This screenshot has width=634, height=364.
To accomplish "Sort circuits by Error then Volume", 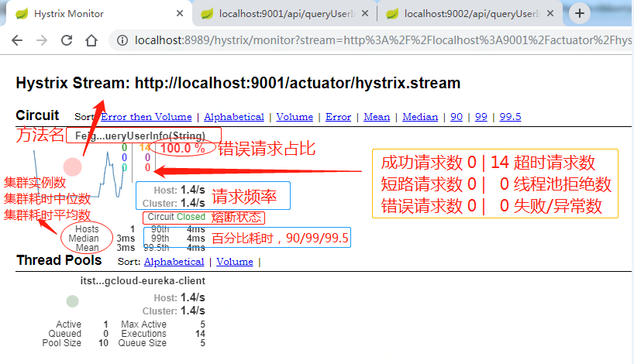I will (146, 117).
